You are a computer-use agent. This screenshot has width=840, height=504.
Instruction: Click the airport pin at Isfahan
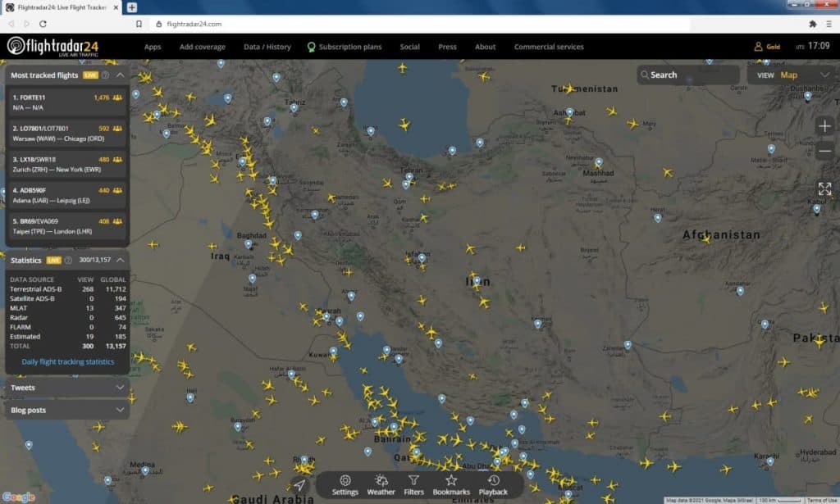(422, 258)
